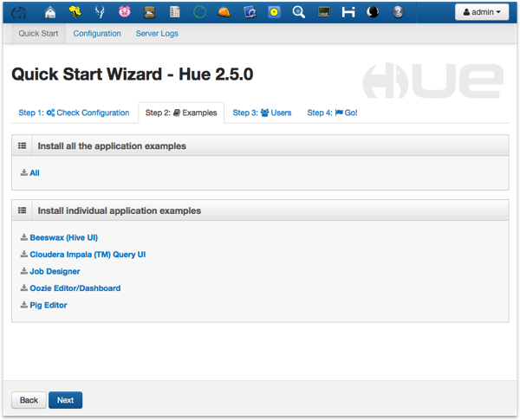
Task: Click the Install all the application examples heading
Action: [x=112, y=145]
